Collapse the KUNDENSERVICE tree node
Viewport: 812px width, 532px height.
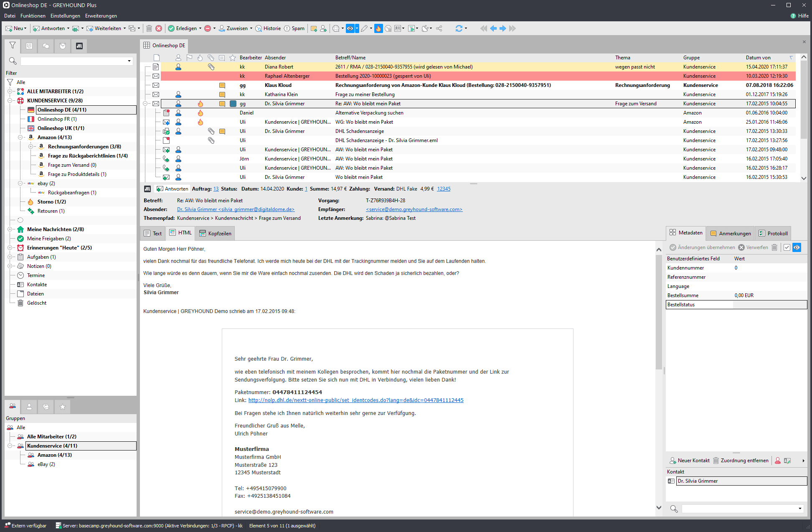10,101
